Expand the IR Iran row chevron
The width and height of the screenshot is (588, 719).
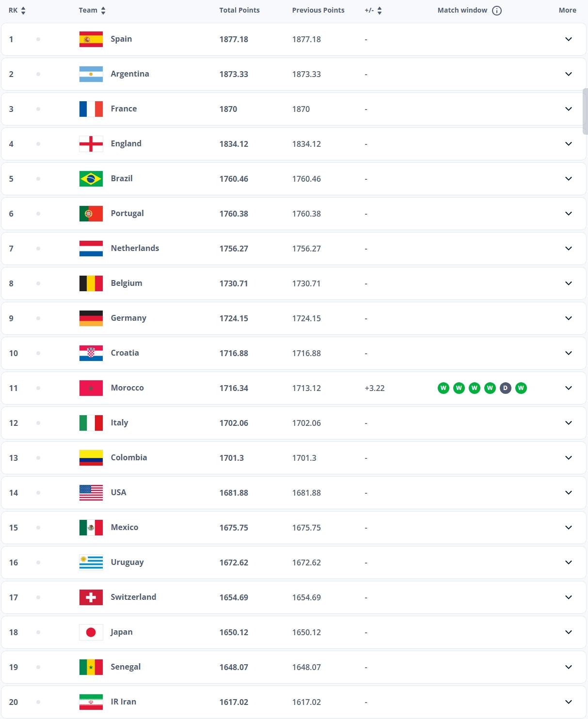coord(569,702)
